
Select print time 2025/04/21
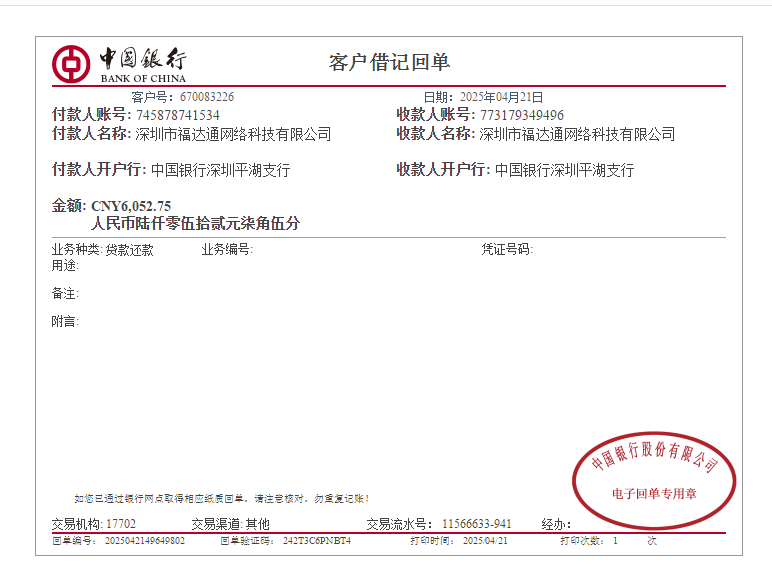click(485, 541)
